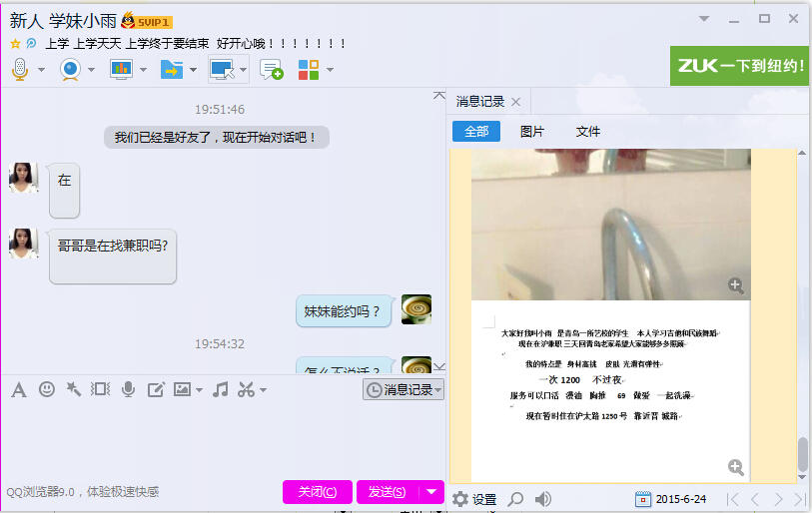Image resolution: width=812 pixels, height=513 pixels.
Task: Open the colorful apps grid icon
Action: pyautogui.click(x=309, y=70)
